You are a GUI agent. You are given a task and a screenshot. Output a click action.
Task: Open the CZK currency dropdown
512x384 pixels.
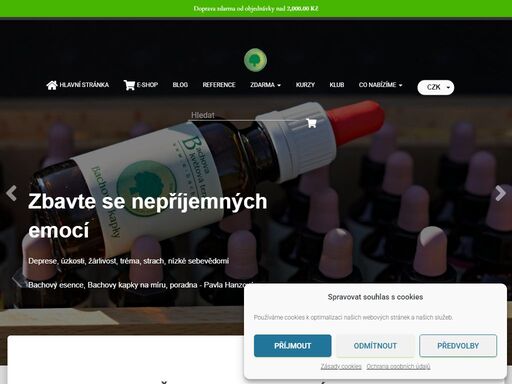(436, 87)
